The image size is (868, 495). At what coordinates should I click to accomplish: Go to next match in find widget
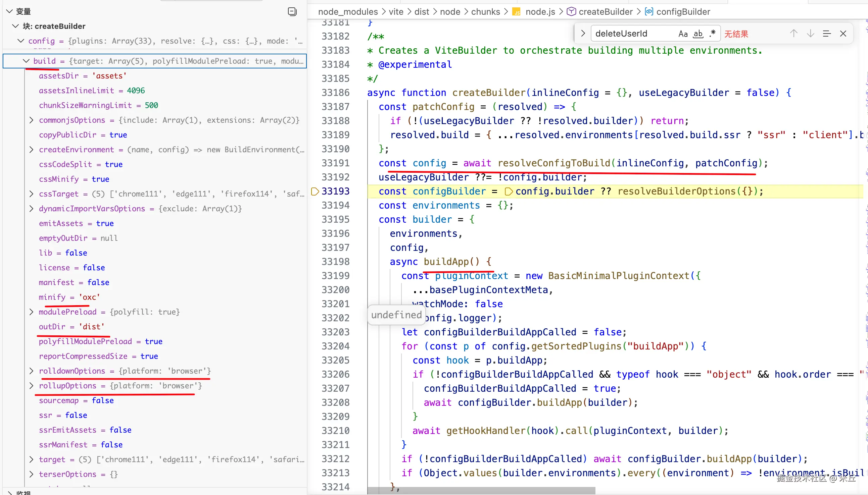pyautogui.click(x=811, y=34)
